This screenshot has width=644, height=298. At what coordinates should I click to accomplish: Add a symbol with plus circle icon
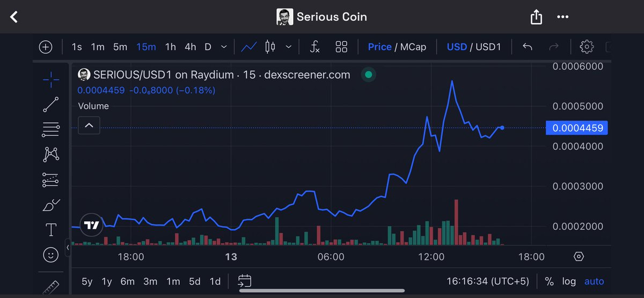(x=46, y=47)
